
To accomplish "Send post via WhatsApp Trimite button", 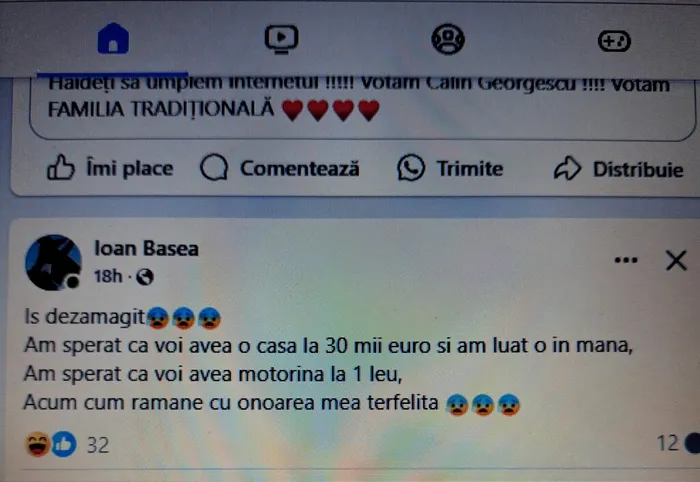I will click(450, 168).
